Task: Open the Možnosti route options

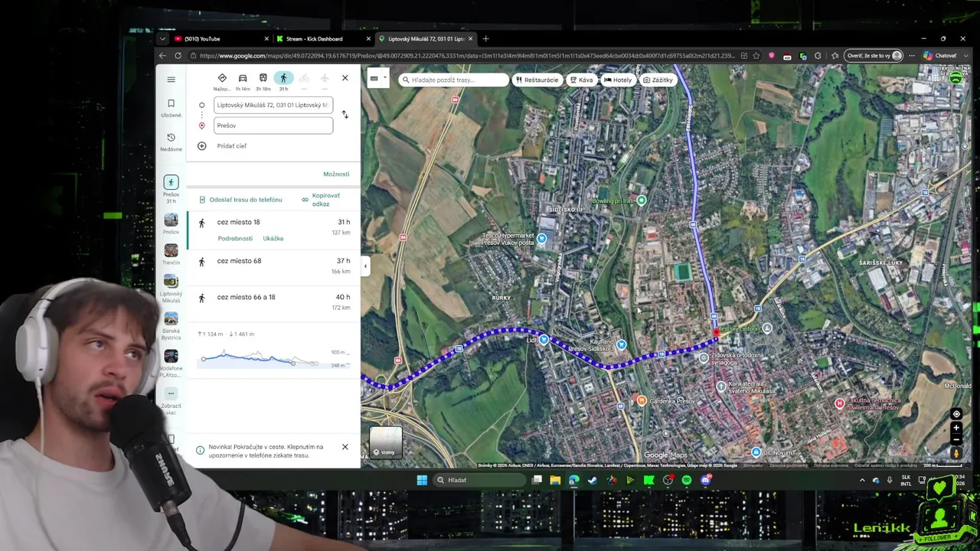Action: click(x=336, y=174)
